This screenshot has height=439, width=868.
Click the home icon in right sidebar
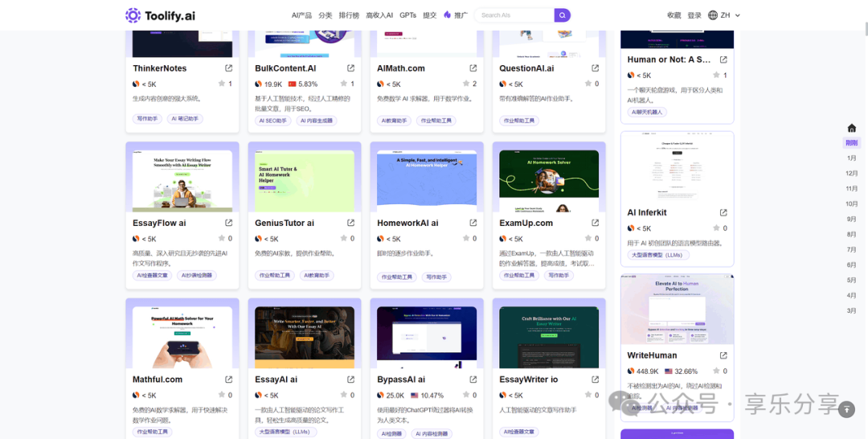tap(851, 128)
